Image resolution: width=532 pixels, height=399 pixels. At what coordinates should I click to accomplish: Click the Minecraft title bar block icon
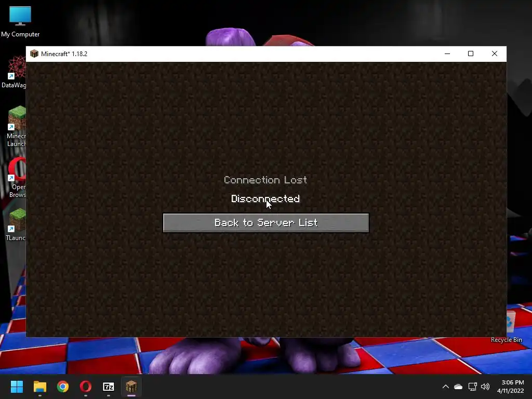click(x=34, y=54)
